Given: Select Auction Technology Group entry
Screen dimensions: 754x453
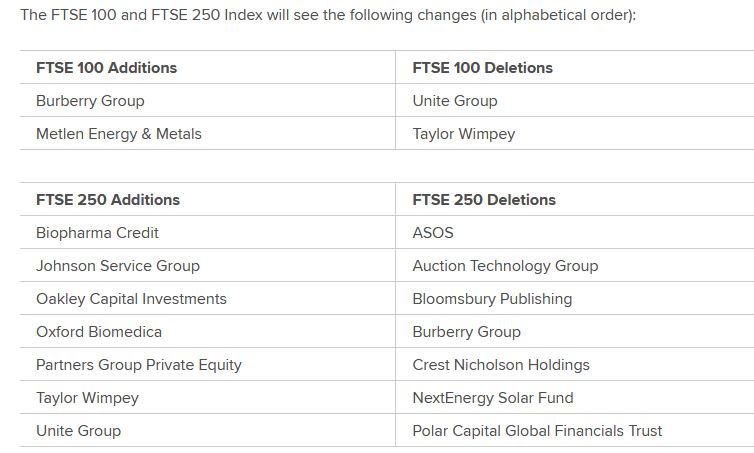Looking at the screenshot, I should 505,266.
